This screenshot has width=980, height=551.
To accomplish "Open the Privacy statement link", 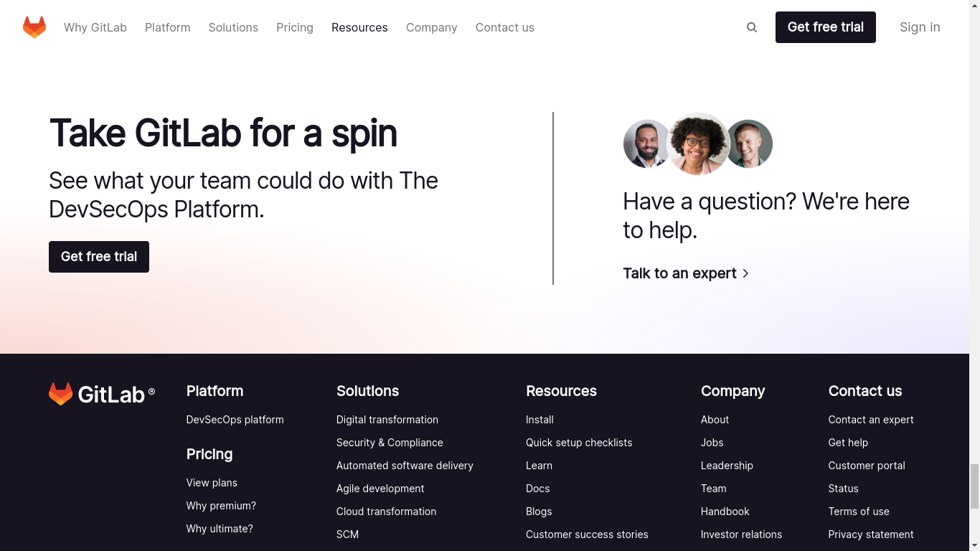I will coord(871,534).
